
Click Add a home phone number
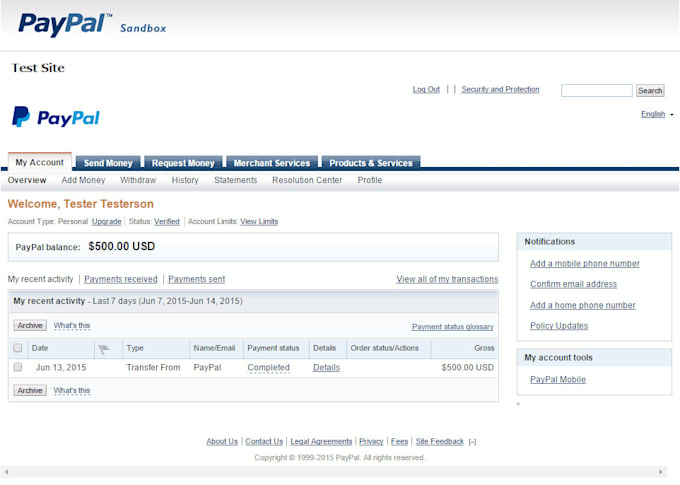[x=582, y=305]
